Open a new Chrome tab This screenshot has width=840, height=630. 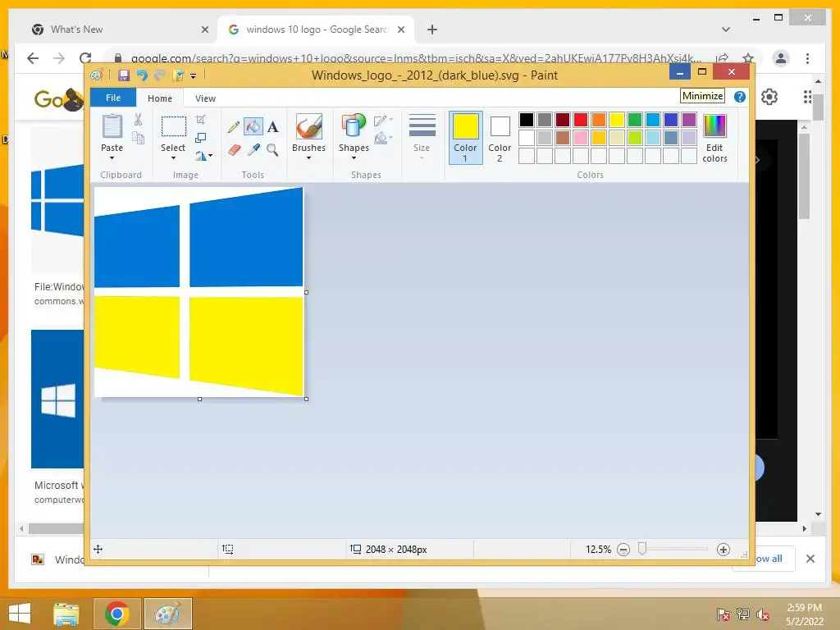click(x=432, y=30)
